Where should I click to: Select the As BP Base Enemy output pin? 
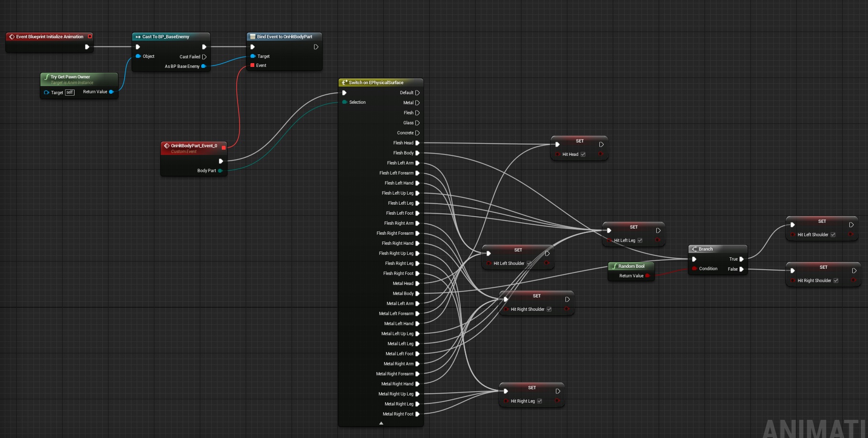[x=204, y=66]
